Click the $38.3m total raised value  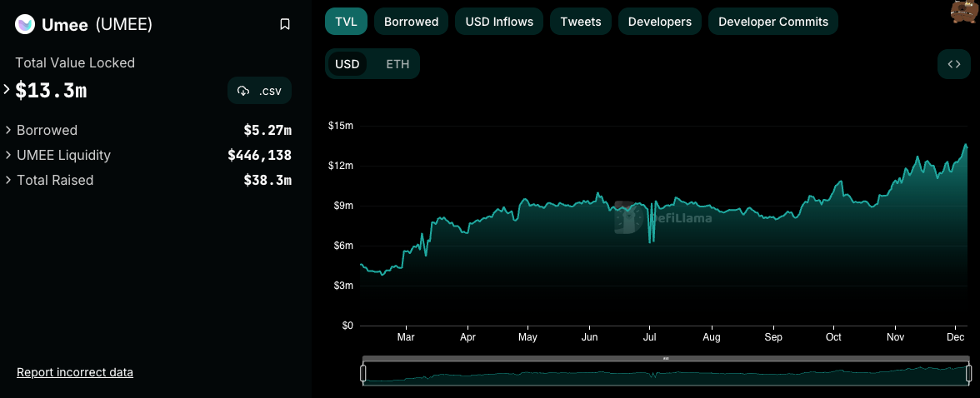click(267, 180)
